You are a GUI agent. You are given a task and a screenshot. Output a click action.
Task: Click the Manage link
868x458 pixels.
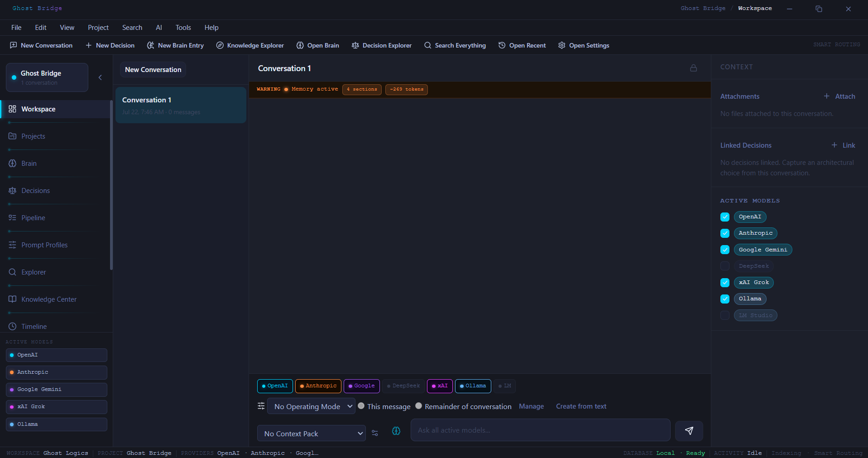point(531,406)
